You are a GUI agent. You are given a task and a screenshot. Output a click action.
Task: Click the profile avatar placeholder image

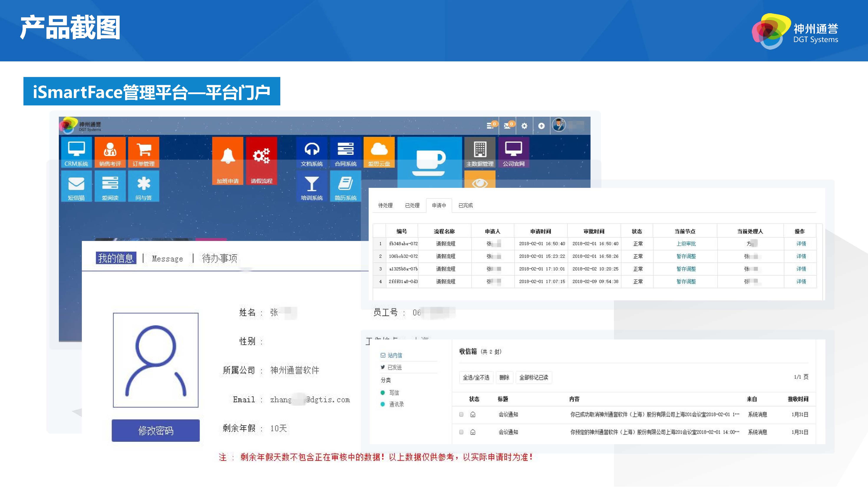click(156, 360)
